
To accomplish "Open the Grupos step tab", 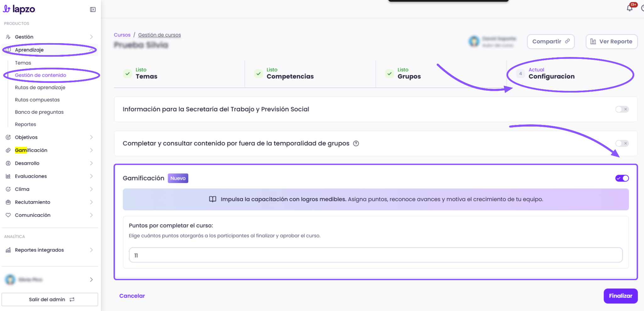I will 441,74.
